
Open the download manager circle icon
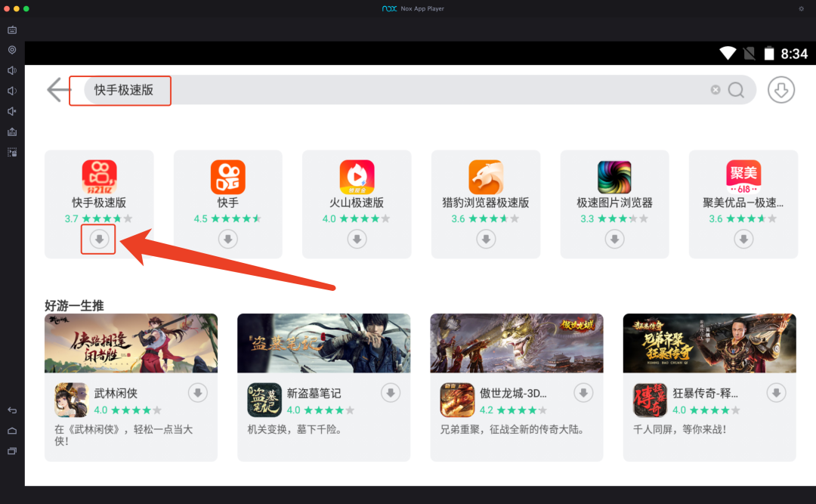click(781, 90)
